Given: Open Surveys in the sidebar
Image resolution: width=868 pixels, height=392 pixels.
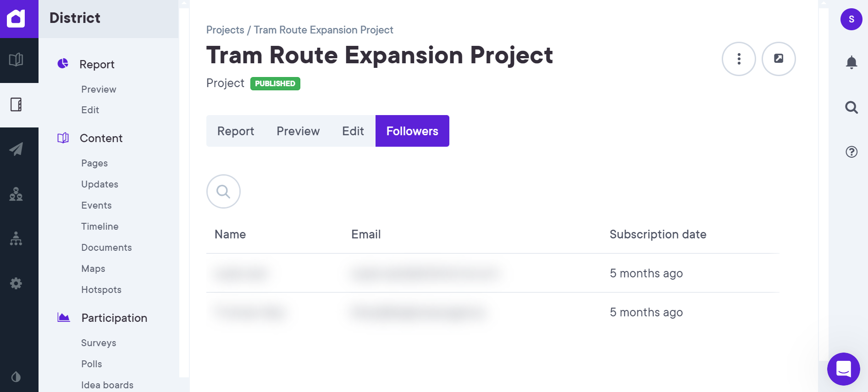Looking at the screenshot, I should [99, 343].
